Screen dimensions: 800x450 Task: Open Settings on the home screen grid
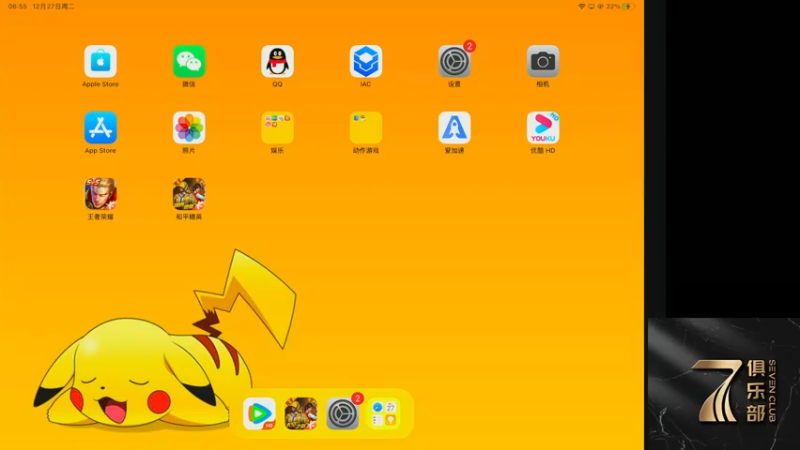pos(454,61)
